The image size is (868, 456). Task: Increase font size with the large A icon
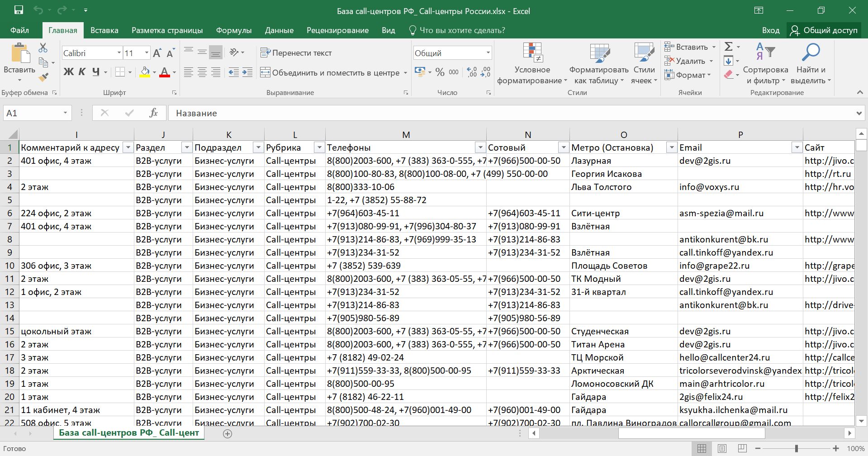coord(157,53)
